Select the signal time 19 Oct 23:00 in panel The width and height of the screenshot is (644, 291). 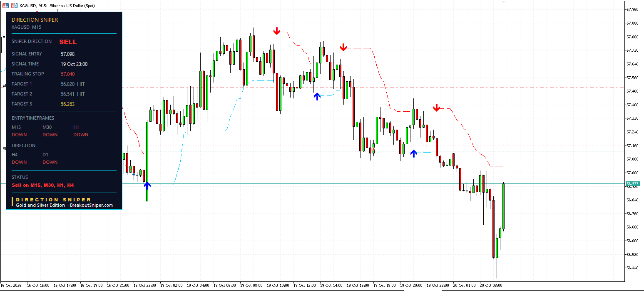(74, 64)
